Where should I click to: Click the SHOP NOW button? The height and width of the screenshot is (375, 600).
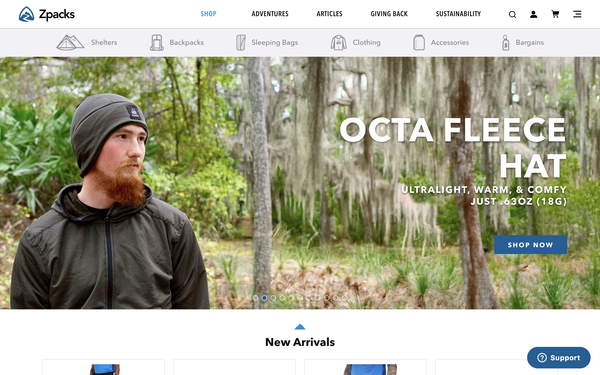[x=530, y=245]
